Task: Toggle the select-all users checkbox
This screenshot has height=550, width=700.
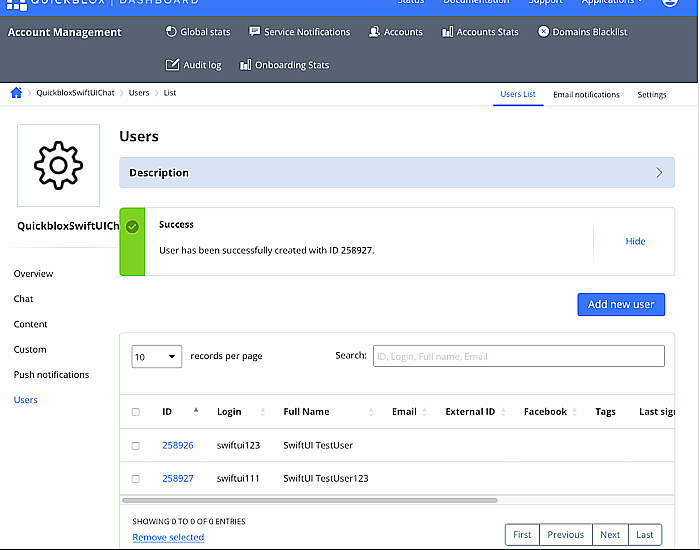Action: pyautogui.click(x=136, y=412)
